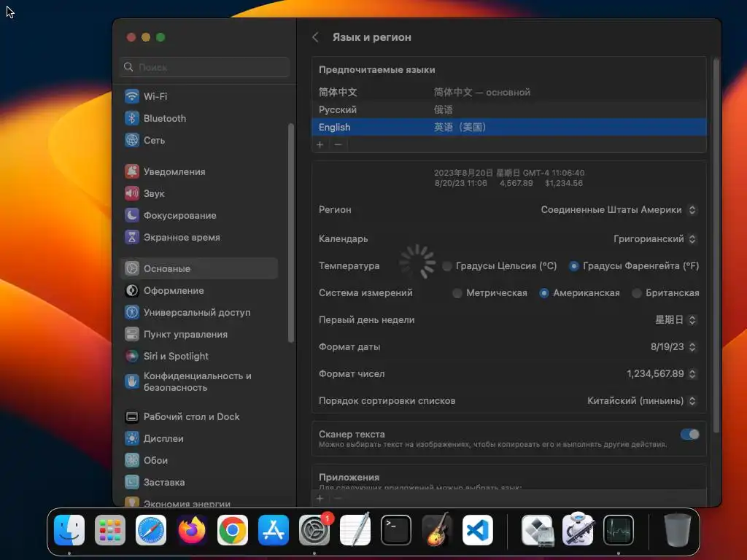Screen dimensions: 747x560
Task: Open Фокусирование moon icon
Action: [132, 215]
